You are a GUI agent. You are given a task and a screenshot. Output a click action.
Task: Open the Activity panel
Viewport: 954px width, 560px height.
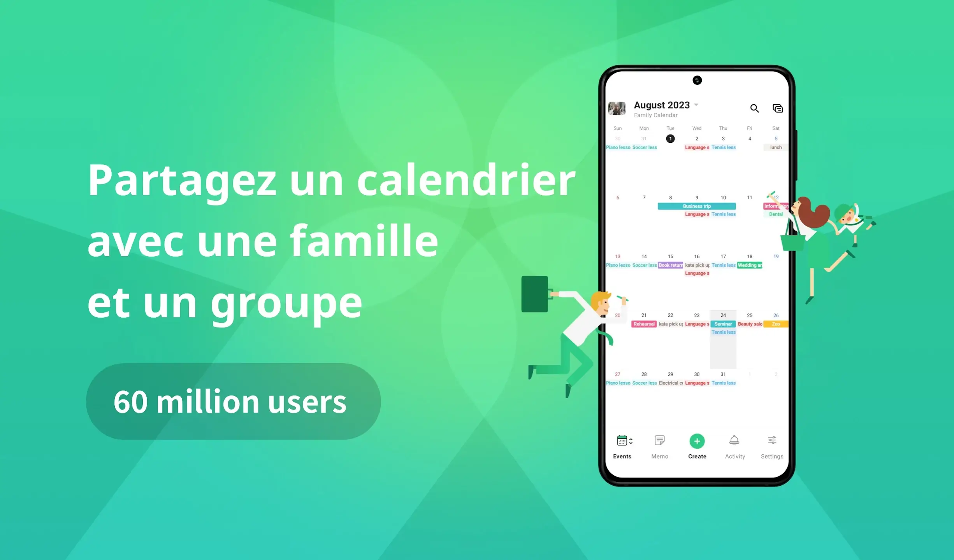point(734,445)
